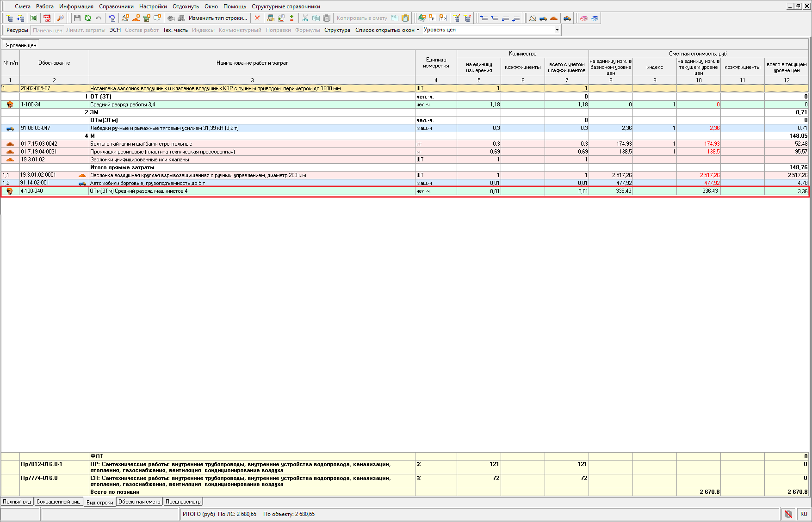Open the 'Справочники' menu

click(x=116, y=6)
